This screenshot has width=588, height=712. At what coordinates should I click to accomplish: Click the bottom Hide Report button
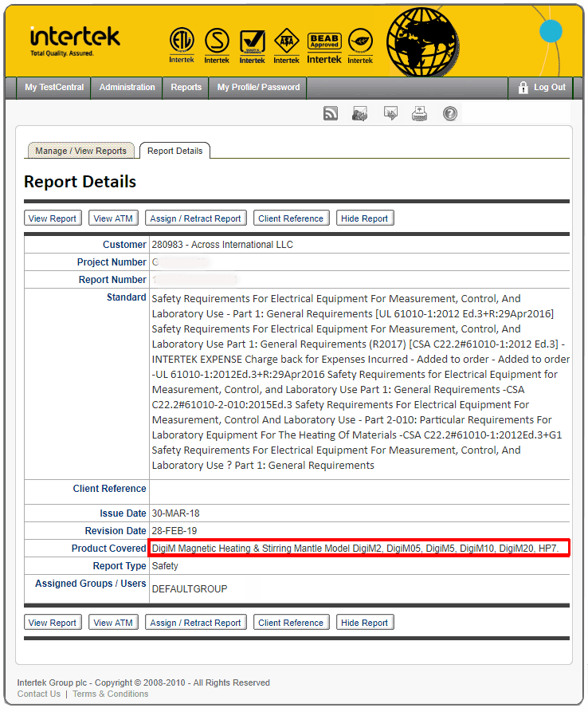coord(364,623)
